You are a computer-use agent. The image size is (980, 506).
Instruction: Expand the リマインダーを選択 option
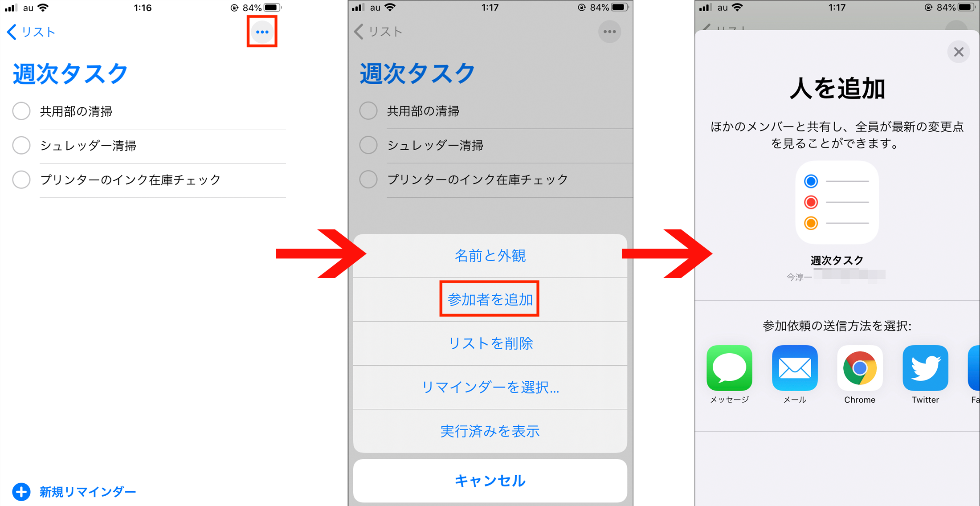point(490,388)
